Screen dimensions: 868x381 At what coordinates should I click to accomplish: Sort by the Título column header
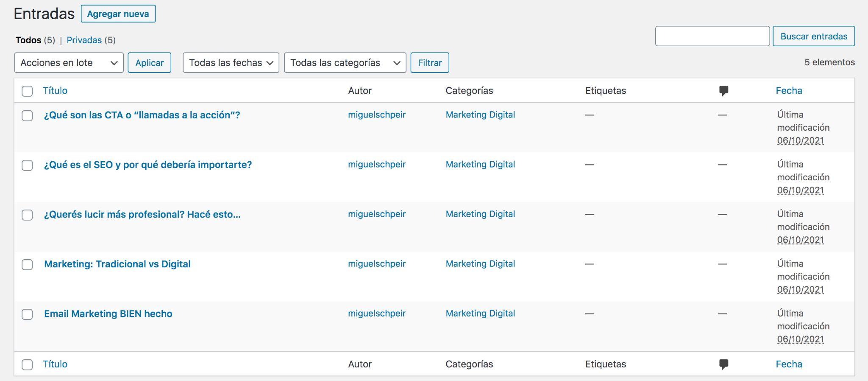(x=55, y=91)
